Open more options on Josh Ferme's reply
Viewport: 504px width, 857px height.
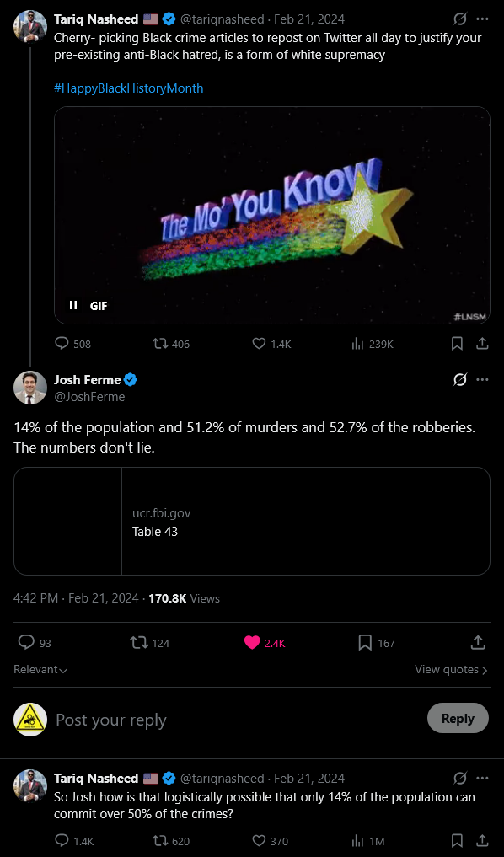tap(482, 379)
